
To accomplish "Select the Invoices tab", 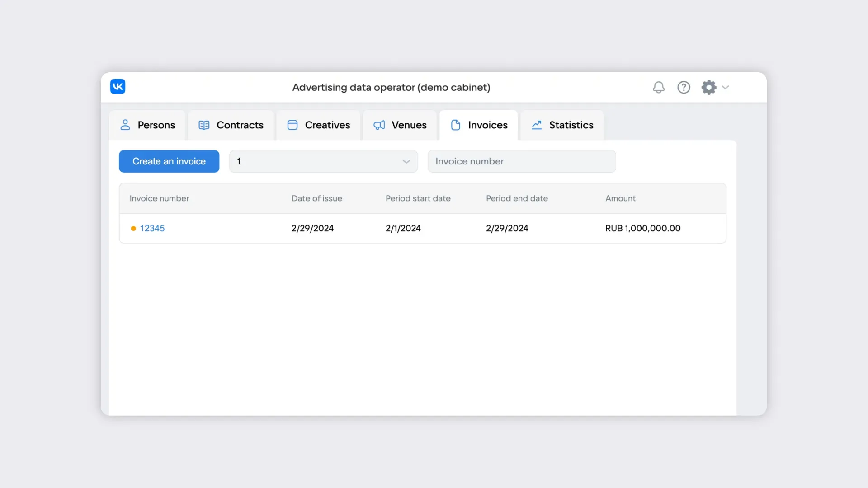I will pyautogui.click(x=487, y=125).
